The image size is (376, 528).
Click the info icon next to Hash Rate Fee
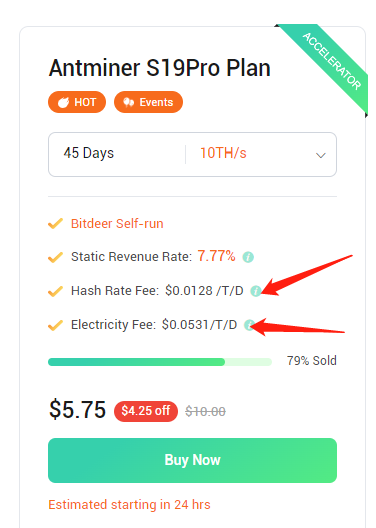coord(255,291)
